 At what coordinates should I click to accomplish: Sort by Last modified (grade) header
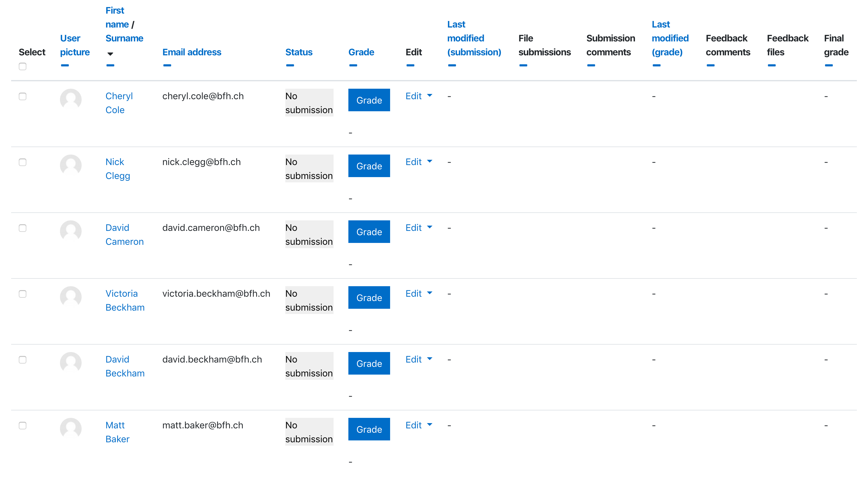[670, 38]
